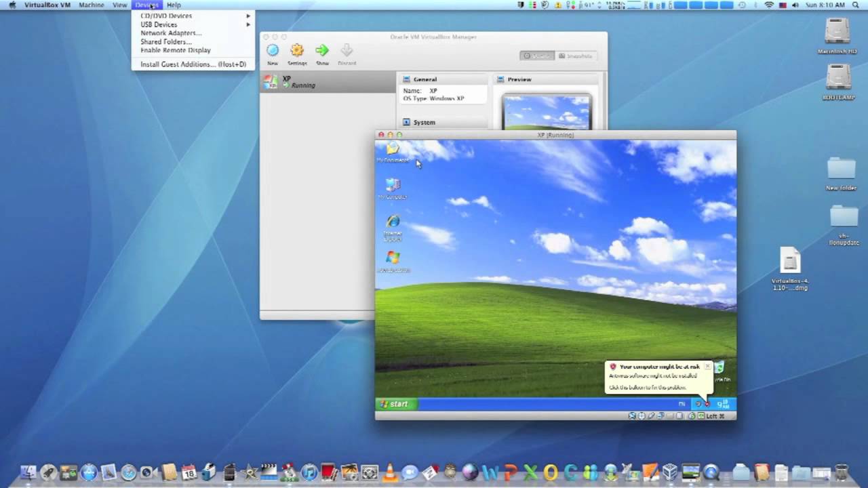The image size is (868, 488).
Task: Open the Trash in the Dock
Action: point(841,472)
